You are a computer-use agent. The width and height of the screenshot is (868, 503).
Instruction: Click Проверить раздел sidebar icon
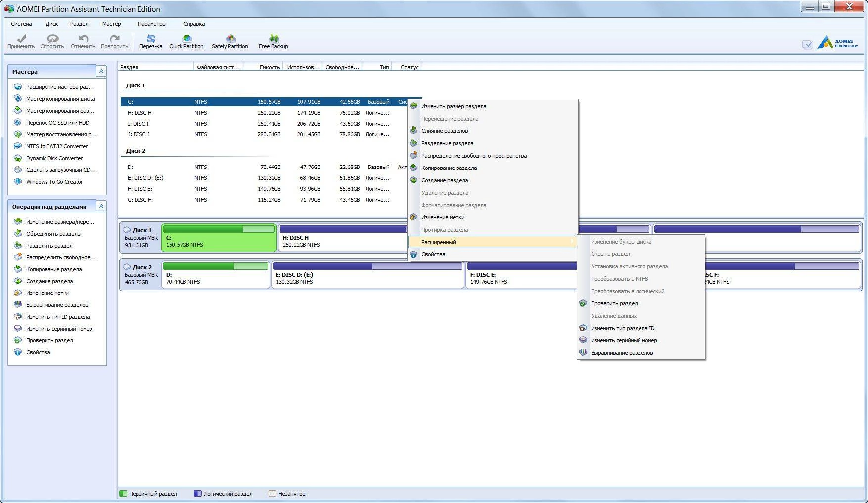point(18,340)
